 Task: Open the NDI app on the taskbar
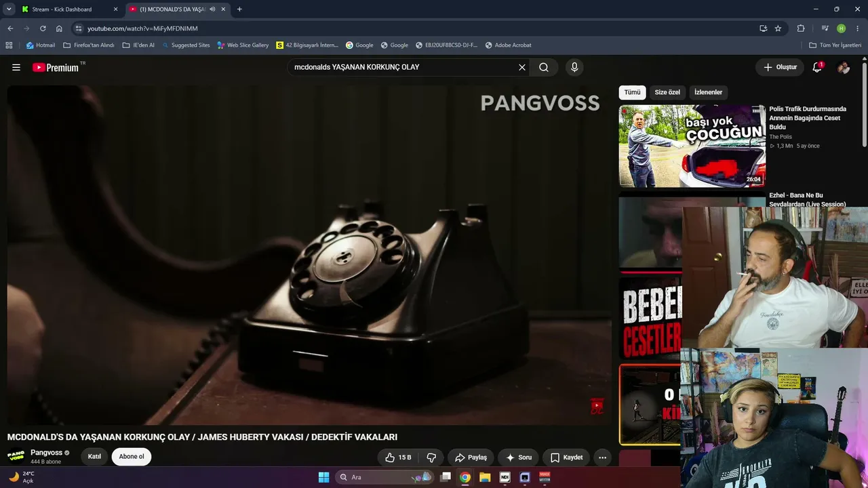coord(505,477)
